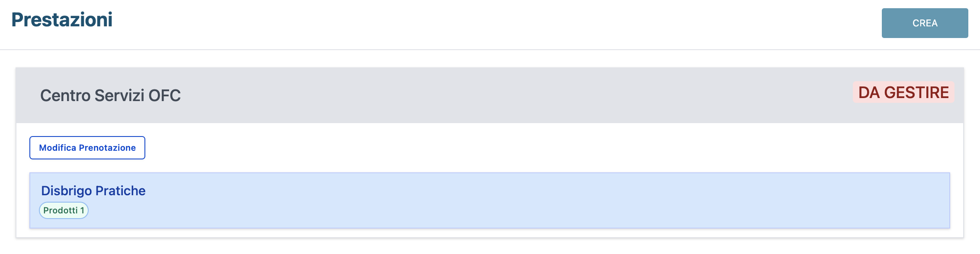Open Modifica Prenotazione
This screenshot has width=980, height=254.
coord(87,148)
